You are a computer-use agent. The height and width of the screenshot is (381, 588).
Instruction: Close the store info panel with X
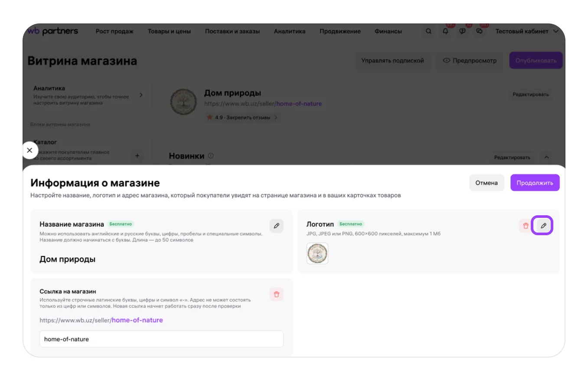point(29,151)
